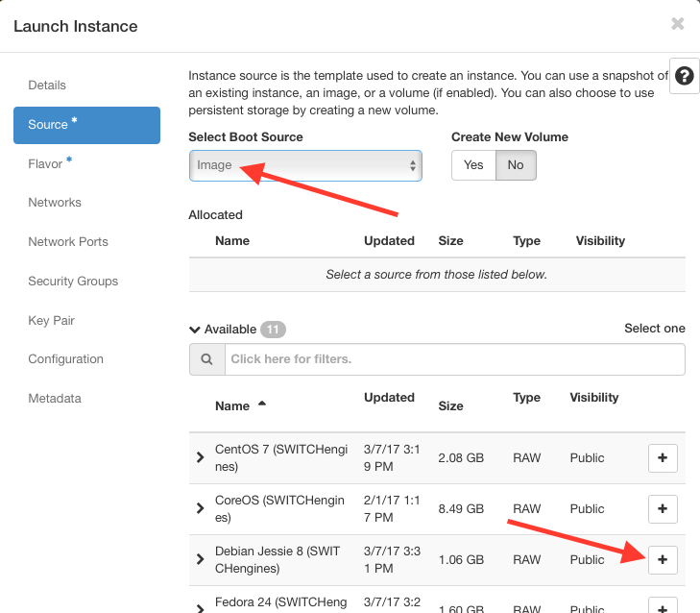Open the Security Groups tab
700x613 pixels.
(73, 282)
